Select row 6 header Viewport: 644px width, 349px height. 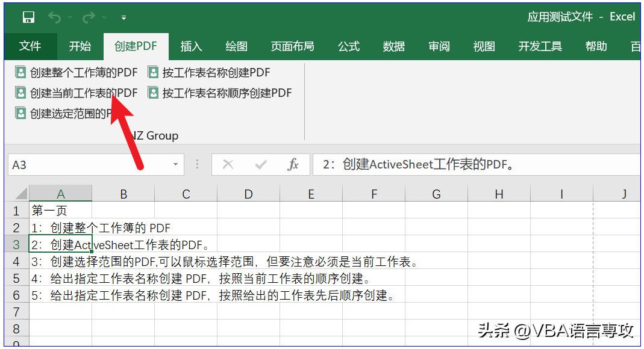(16, 295)
